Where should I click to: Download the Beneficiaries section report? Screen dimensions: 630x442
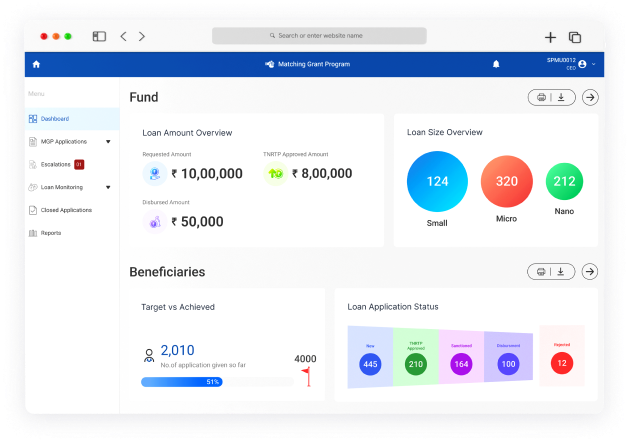point(561,271)
